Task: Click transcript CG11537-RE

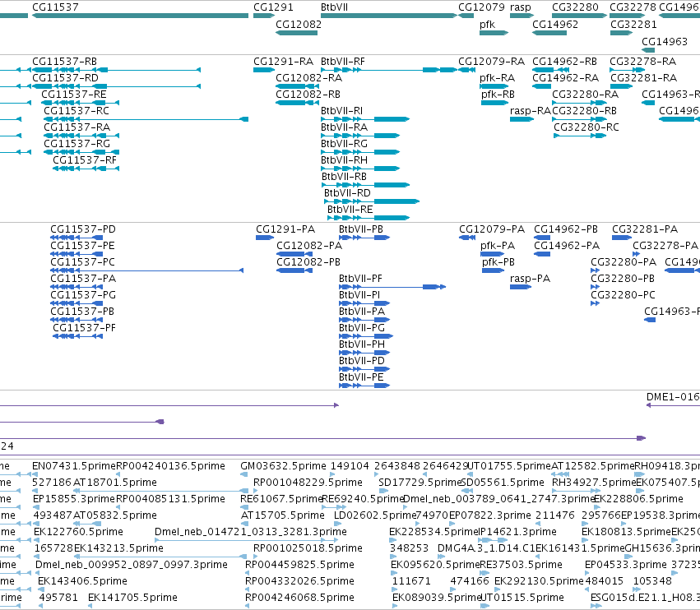Action: pos(80,103)
